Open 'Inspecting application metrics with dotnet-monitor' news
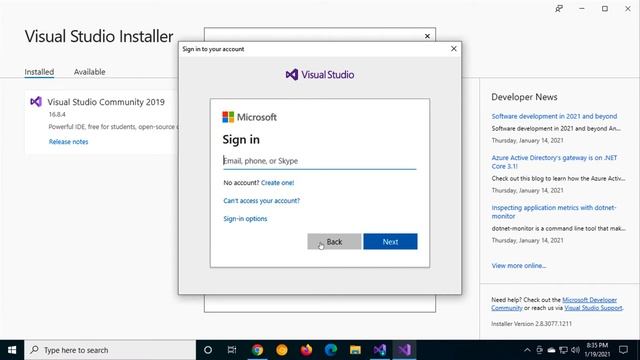This screenshot has height=360, width=640. tap(554, 212)
